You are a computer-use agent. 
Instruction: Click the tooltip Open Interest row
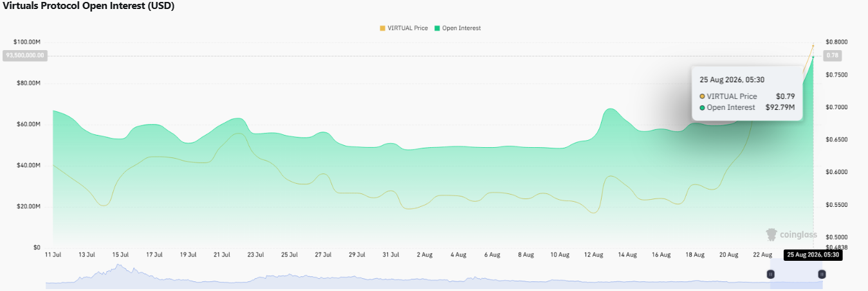747,107
